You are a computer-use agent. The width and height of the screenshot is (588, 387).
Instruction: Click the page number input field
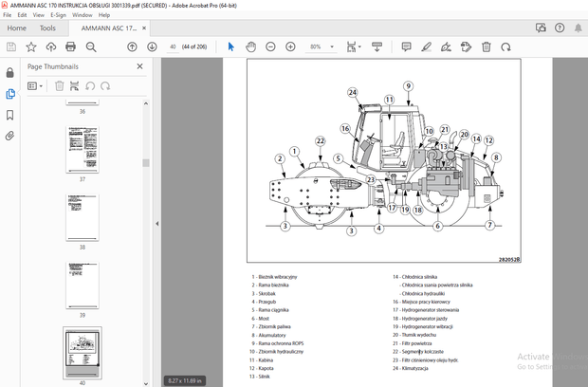(x=173, y=46)
